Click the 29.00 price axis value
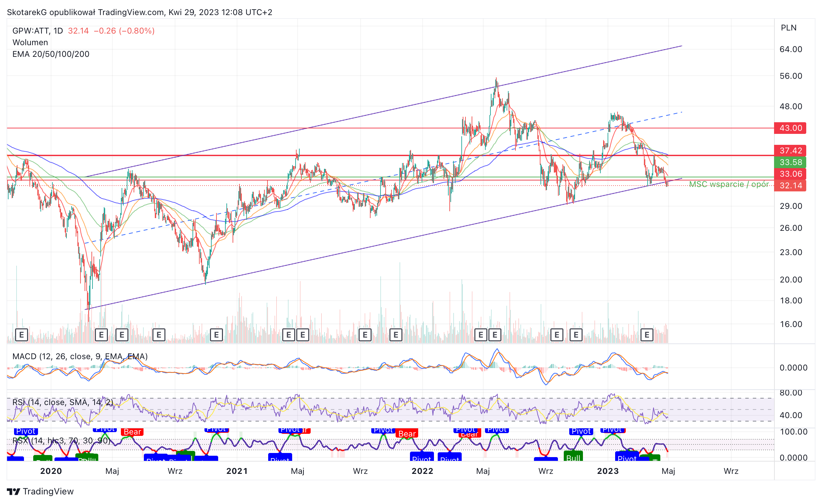This screenshot has width=822, height=504. pos(791,206)
